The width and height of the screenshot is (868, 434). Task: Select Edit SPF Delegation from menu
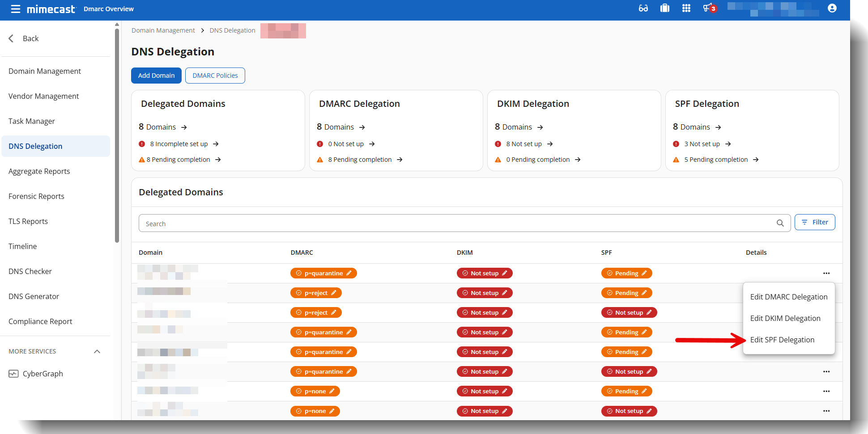[x=782, y=340]
